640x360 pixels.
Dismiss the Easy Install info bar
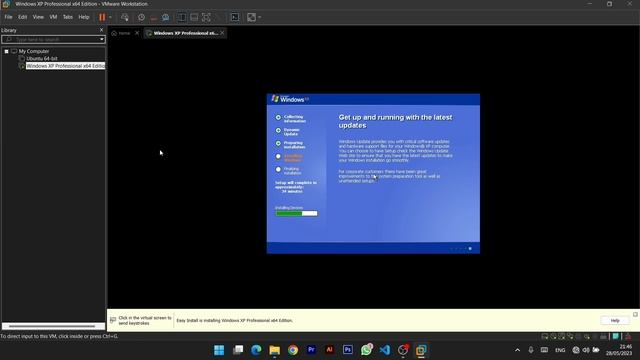tap(636, 314)
